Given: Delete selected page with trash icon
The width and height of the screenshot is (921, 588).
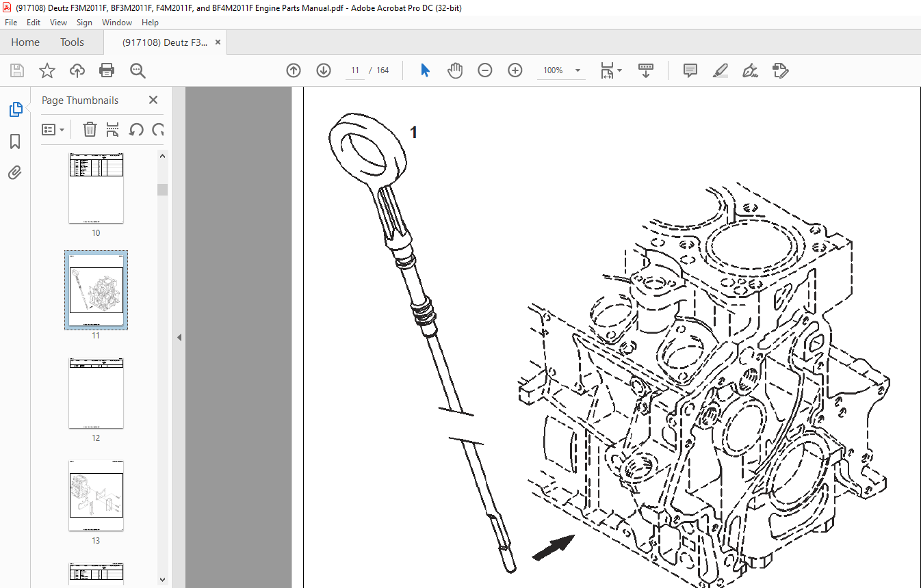Looking at the screenshot, I should (90, 129).
